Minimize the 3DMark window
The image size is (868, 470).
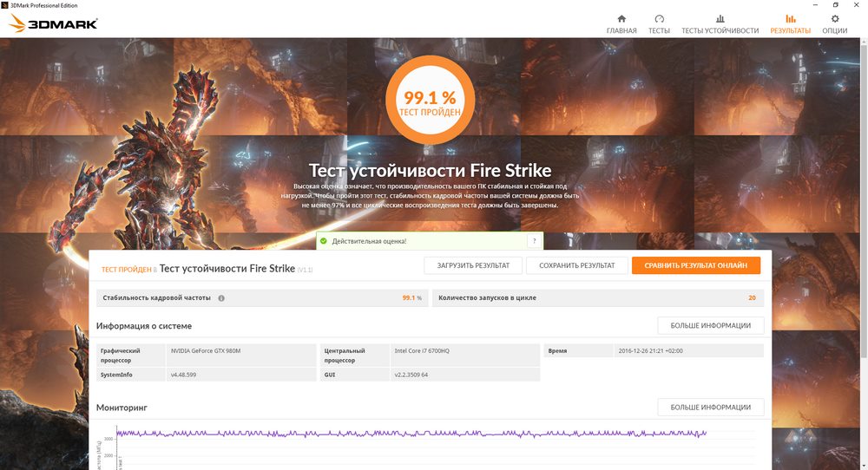[815, 5]
